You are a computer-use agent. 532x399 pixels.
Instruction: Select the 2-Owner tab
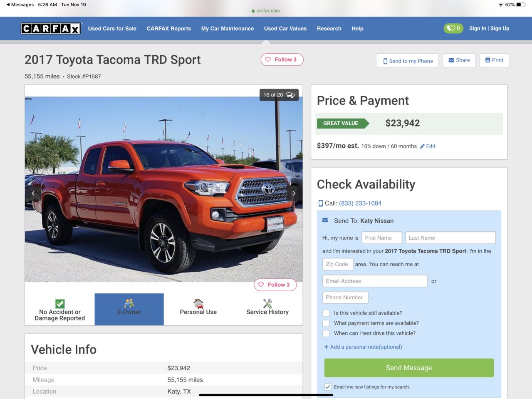click(129, 310)
